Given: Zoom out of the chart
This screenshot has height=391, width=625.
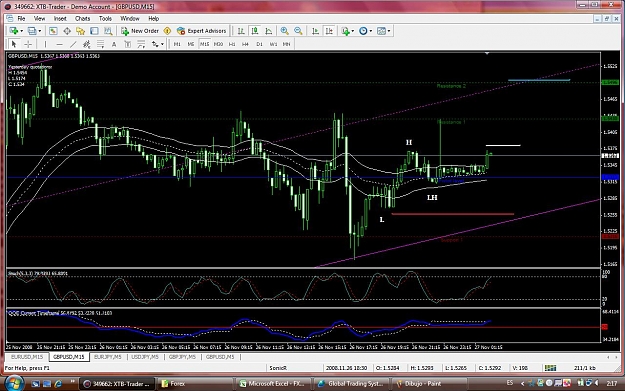Looking at the screenshot, I should (x=298, y=31).
